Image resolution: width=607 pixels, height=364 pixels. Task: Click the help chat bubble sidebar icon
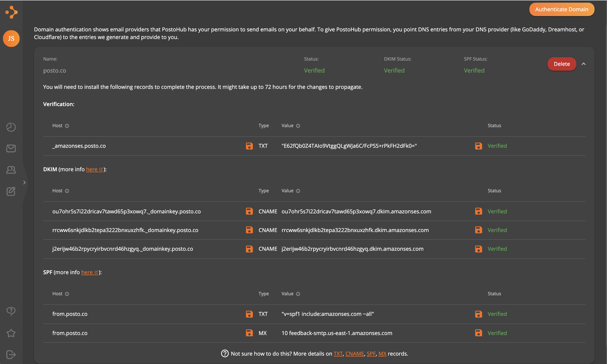pos(11,311)
